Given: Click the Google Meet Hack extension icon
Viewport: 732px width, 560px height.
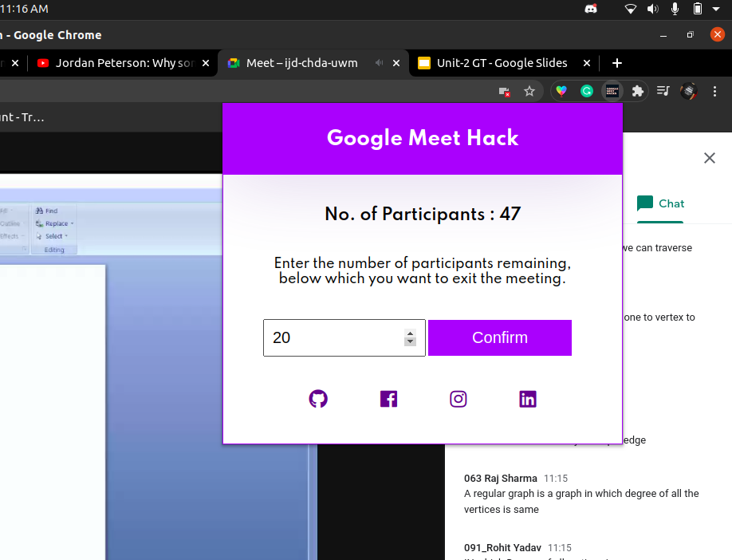Looking at the screenshot, I should 612,91.
